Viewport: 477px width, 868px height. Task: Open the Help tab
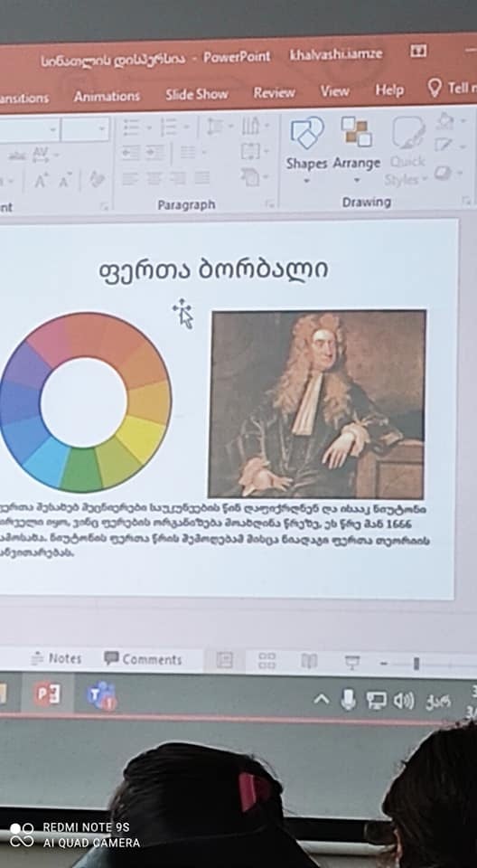coord(389,90)
